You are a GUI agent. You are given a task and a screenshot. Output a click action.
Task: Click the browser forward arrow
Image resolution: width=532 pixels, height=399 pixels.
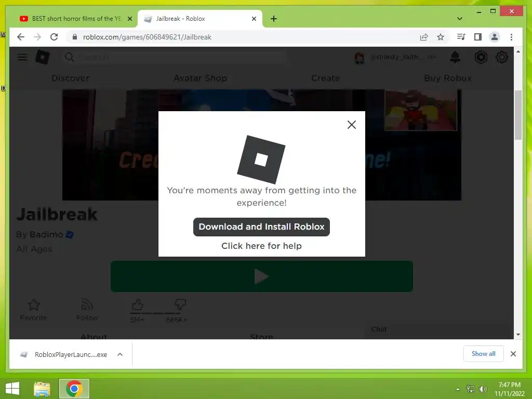pos(37,37)
